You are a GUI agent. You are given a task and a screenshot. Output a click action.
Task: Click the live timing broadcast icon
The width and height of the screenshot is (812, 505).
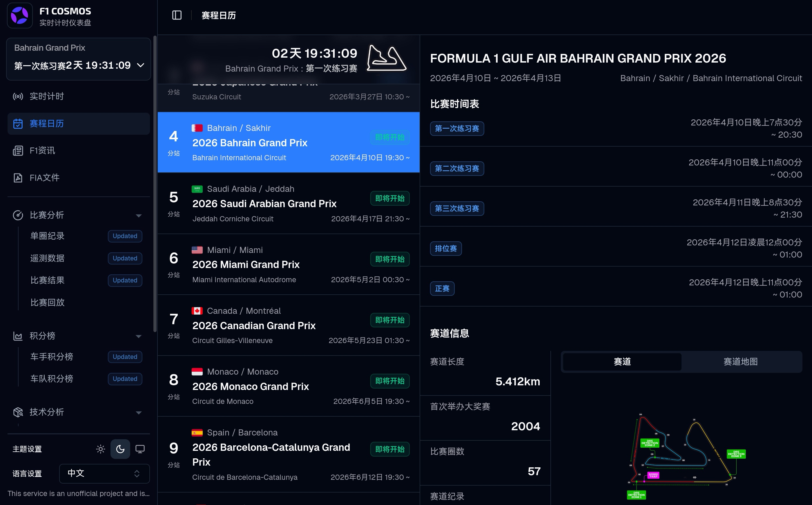(18, 96)
